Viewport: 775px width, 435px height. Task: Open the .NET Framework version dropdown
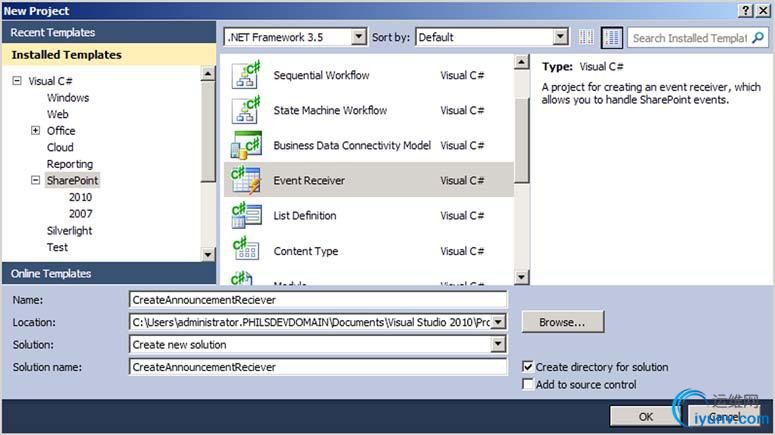point(359,37)
